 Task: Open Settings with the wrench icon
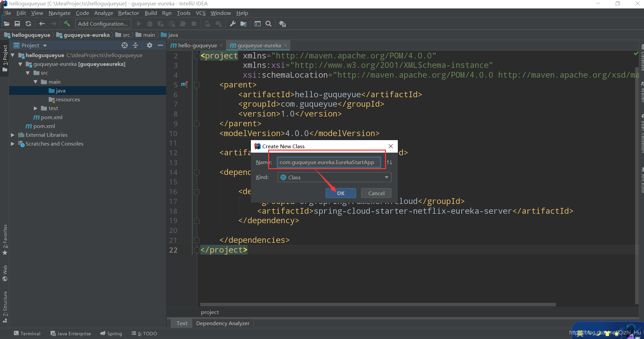pos(232,24)
